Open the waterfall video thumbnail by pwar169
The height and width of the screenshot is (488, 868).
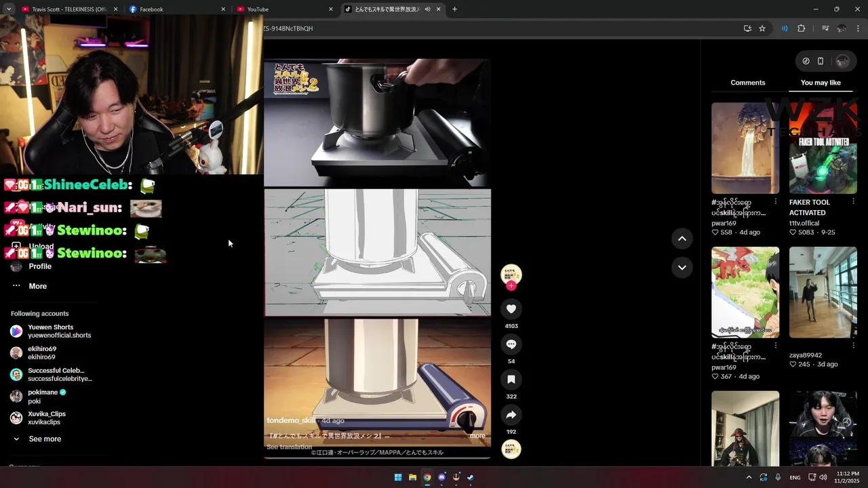tap(745, 148)
